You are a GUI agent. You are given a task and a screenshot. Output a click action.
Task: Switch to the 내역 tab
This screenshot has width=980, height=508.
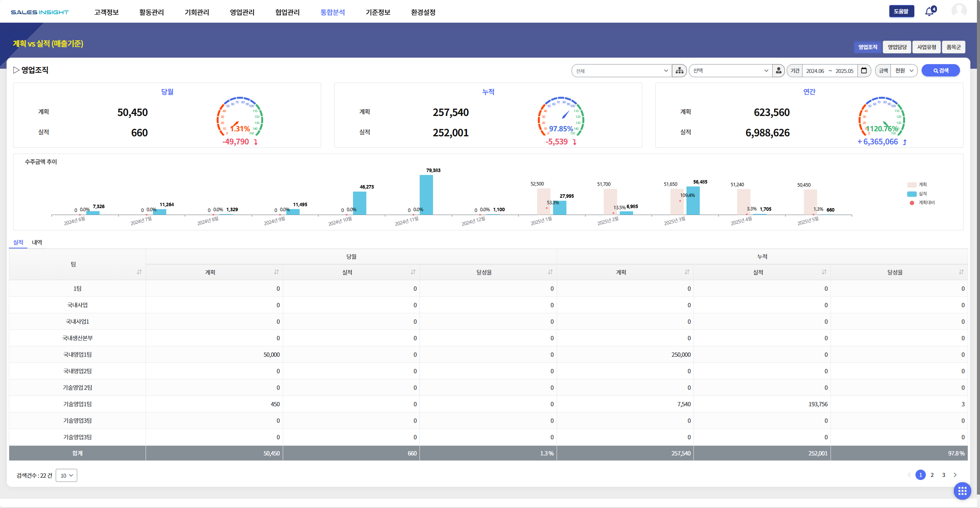tap(37, 242)
